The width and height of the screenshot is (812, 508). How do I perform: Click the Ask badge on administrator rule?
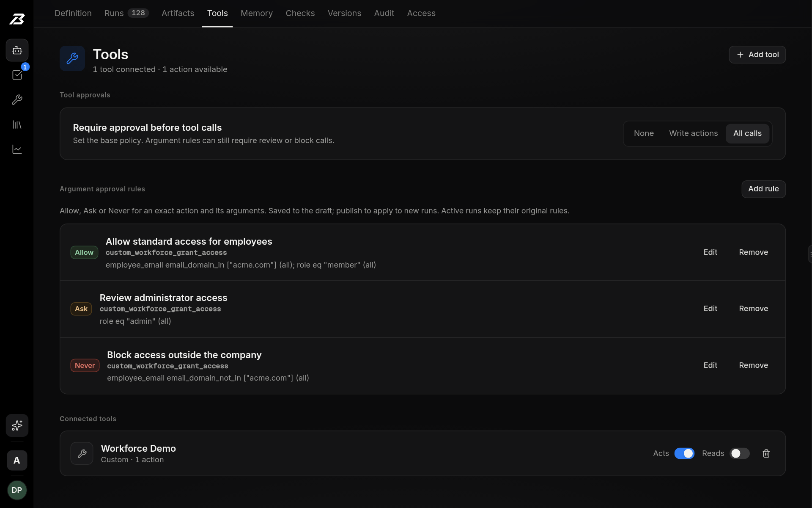[x=81, y=309]
